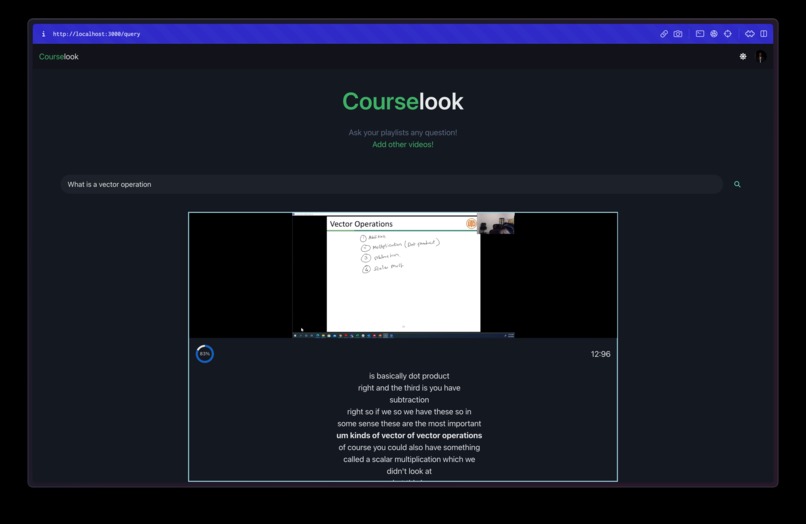The image size is (806, 524).
Task: Click transcript line 'didn't look at'
Action: pos(409,471)
